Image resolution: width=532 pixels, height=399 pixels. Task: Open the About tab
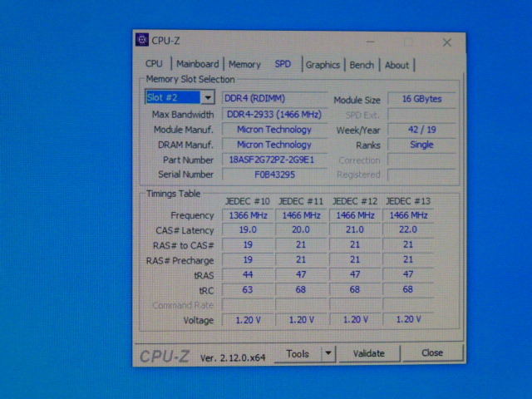(397, 65)
